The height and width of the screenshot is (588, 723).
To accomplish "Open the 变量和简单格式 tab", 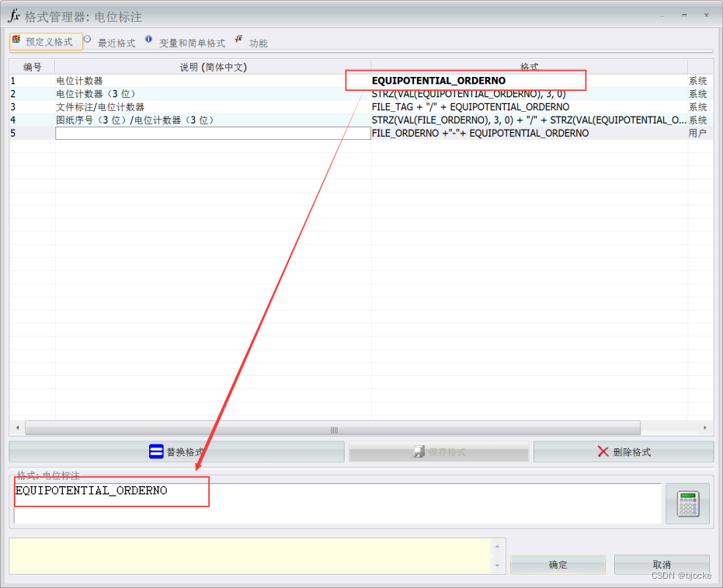I will [x=192, y=43].
